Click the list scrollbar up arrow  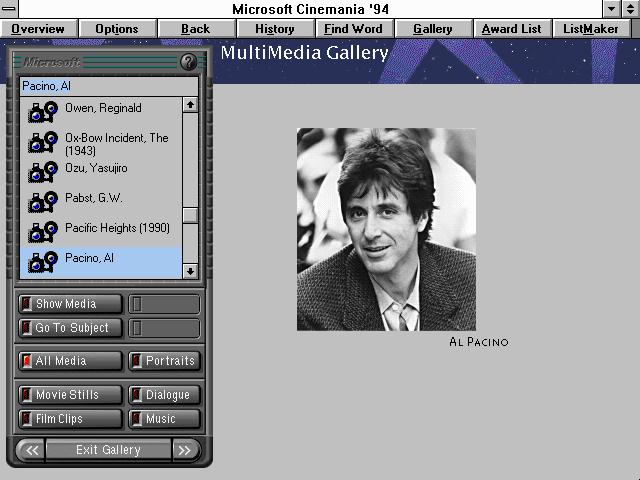tap(190, 105)
